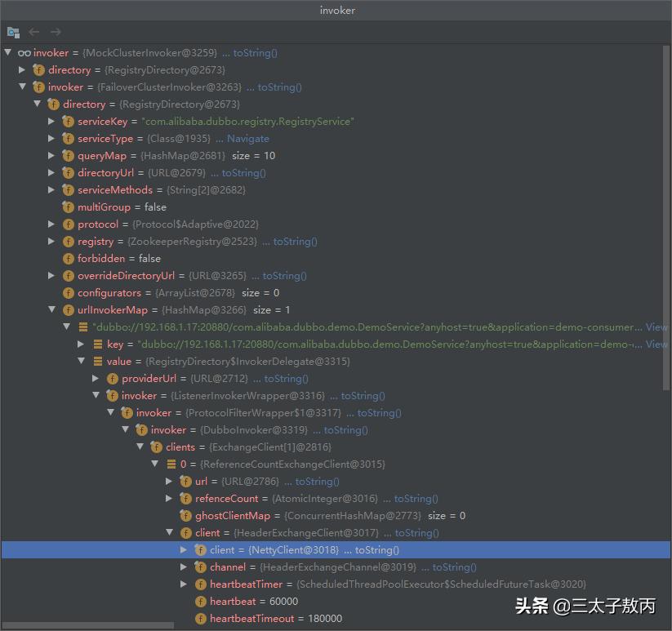672x631 pixels.
Task: Click field icon next to protocol
Action: (x=68, y=224)
